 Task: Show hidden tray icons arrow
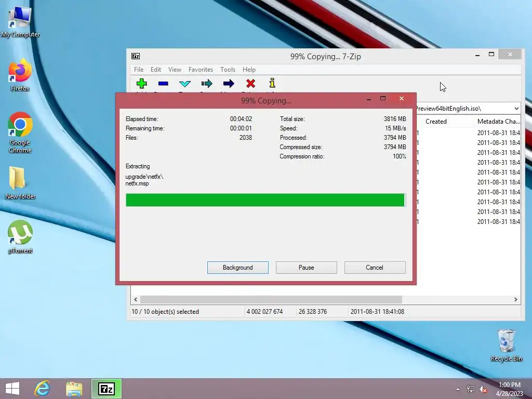pyautogui.click(x=458, y=389)
